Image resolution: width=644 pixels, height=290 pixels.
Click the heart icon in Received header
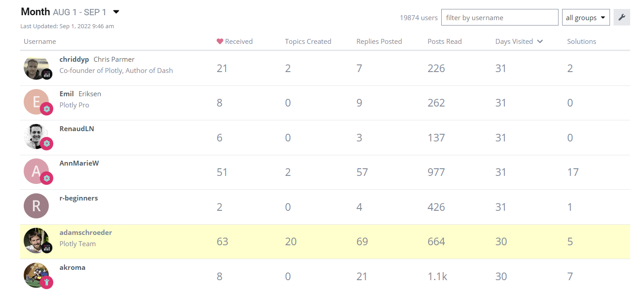pos(220,41)
